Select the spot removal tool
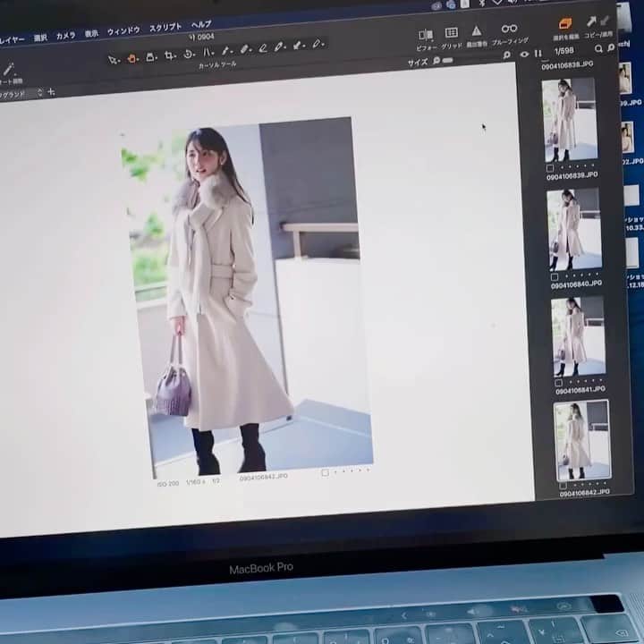The image size is (644, 644). [226, 50]
